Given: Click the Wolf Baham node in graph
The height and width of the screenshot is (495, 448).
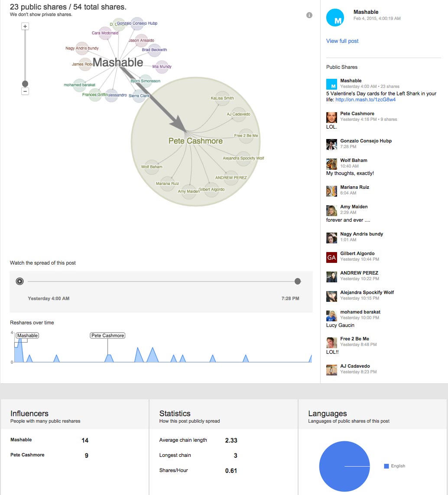Looking at the screenshot, I should point(152,167).
